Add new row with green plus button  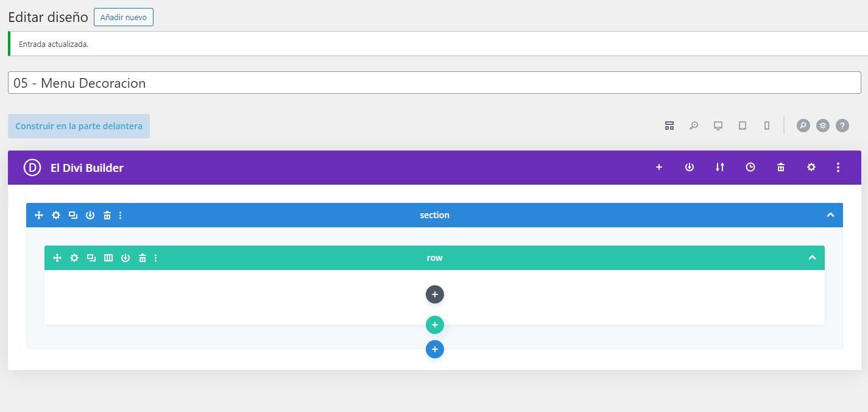coord(435,325)
